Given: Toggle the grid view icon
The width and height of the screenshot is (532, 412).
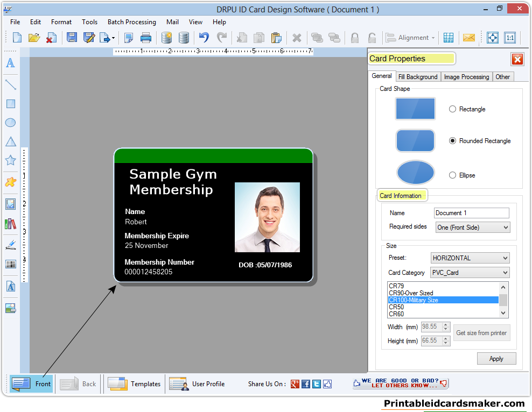Looking at the screenshot, I should pyautogui.click(x=448, y=38).
